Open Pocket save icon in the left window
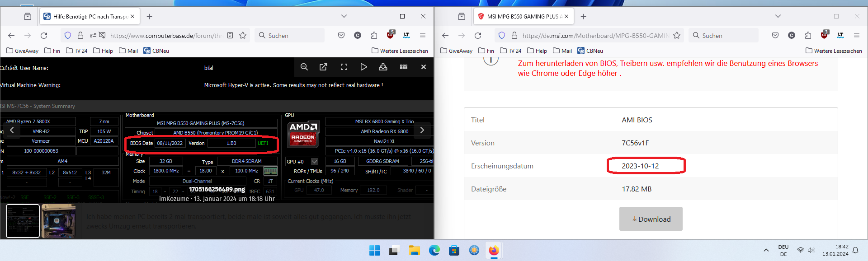This screenshot has height=261, width=868. pos(341,36)
